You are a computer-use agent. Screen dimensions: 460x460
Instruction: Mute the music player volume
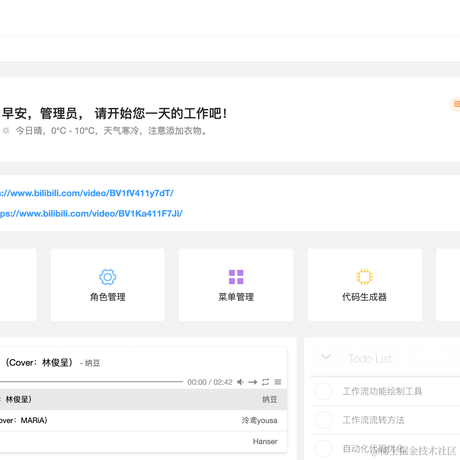[x=240, y=382]
